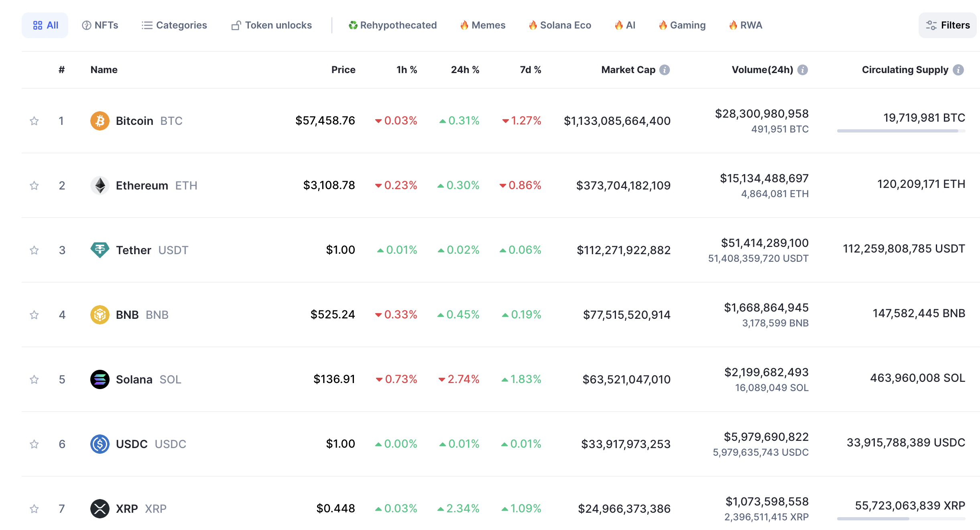980x530 pixels.
Task: Open the Filters panel
Action: [947, 25]
